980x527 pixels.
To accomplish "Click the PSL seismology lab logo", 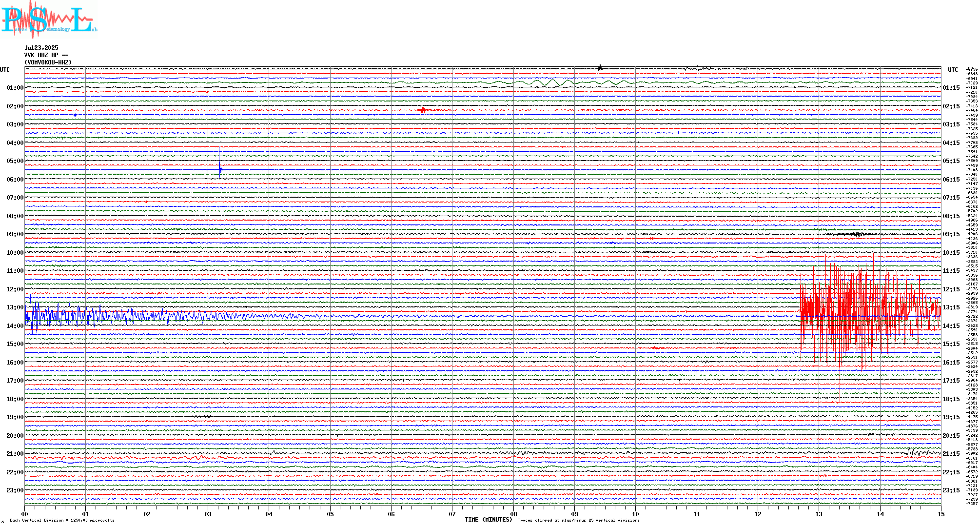I will click(x=49, y=20).
